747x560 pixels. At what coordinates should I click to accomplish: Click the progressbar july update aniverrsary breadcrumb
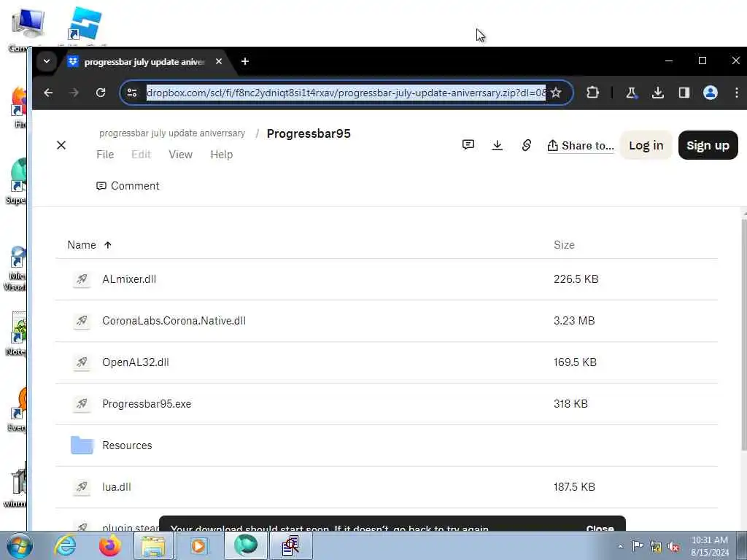click(x=172, y=133)
